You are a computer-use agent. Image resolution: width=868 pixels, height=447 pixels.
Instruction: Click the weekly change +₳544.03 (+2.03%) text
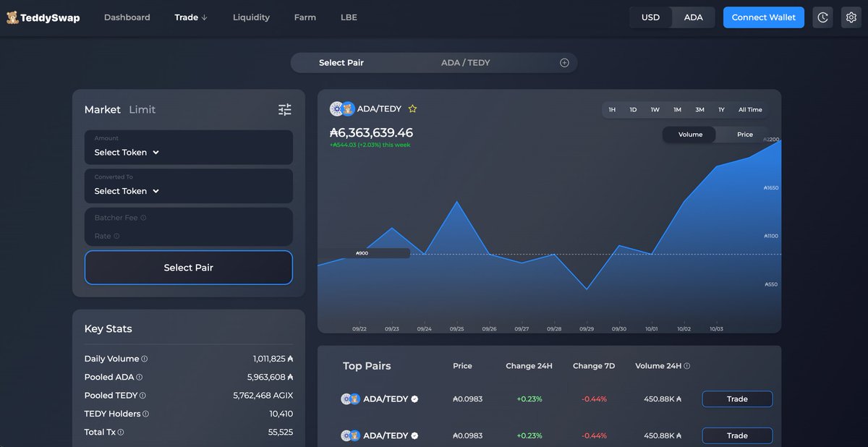coord(370,145)
